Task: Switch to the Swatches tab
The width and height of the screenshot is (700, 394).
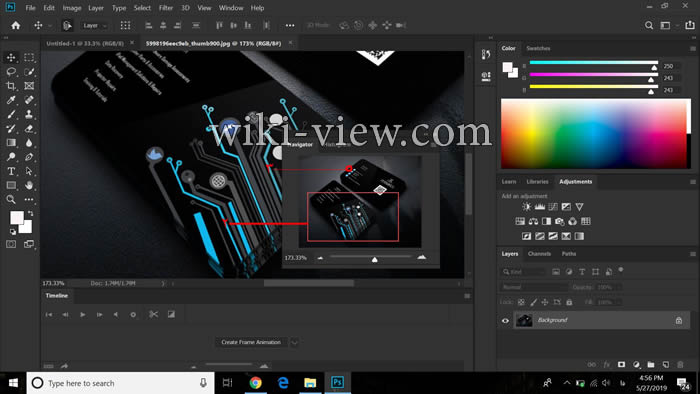Action: pyautogui.click(x=538, y=48)
